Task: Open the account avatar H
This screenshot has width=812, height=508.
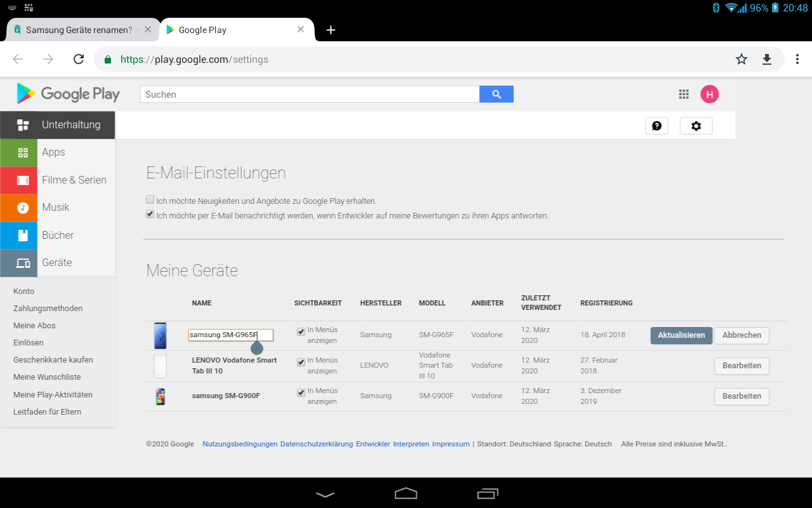Action: coord(709,94)
